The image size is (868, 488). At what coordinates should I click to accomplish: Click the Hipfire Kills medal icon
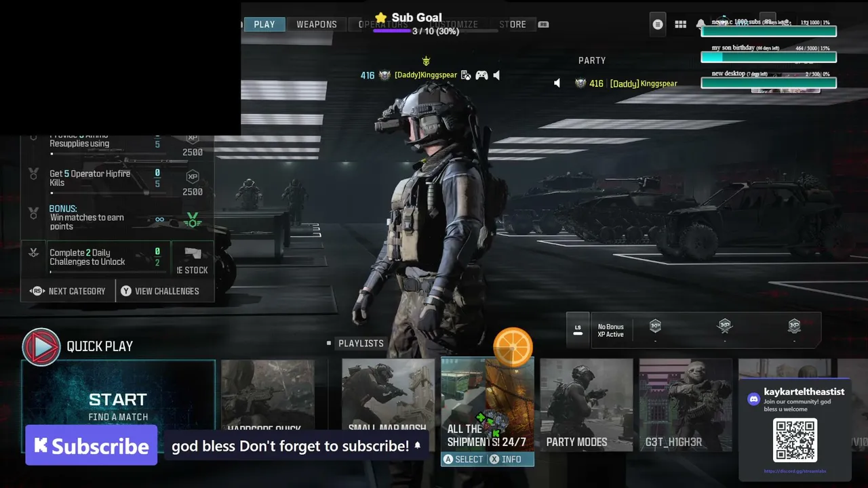click(x=33, y=174)
